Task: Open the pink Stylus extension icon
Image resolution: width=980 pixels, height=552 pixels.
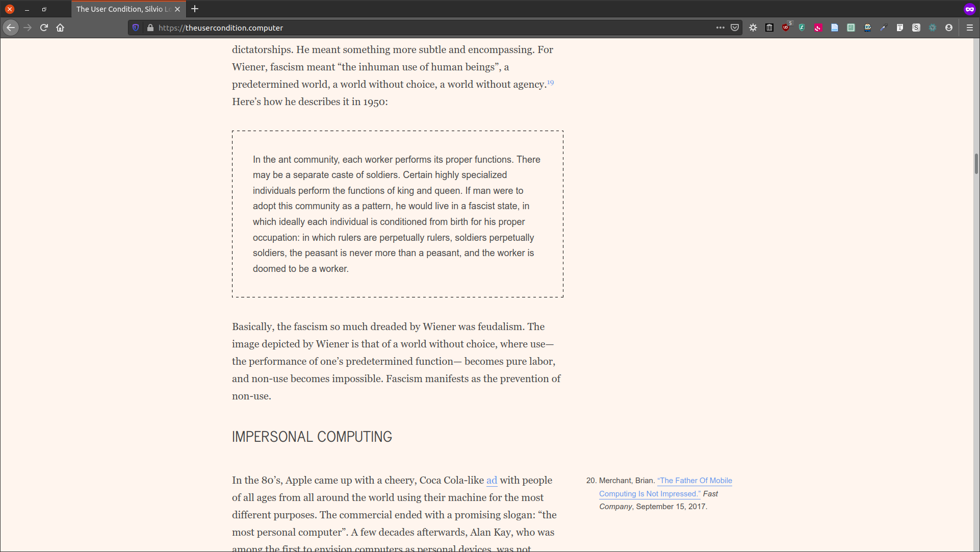Action: click(818, 28)
